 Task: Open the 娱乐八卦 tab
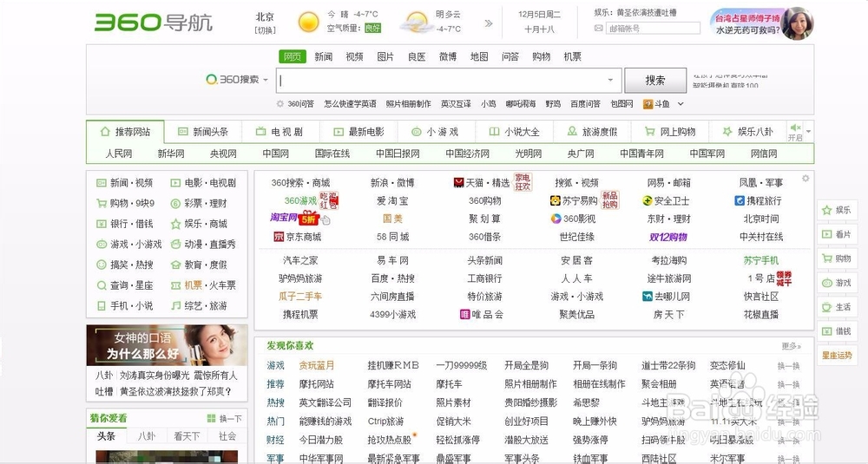coord(748,132)
